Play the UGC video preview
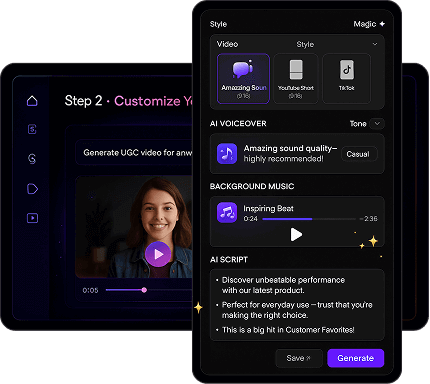Viewport: 430px width, 384px height. click(x=158, y=254)
